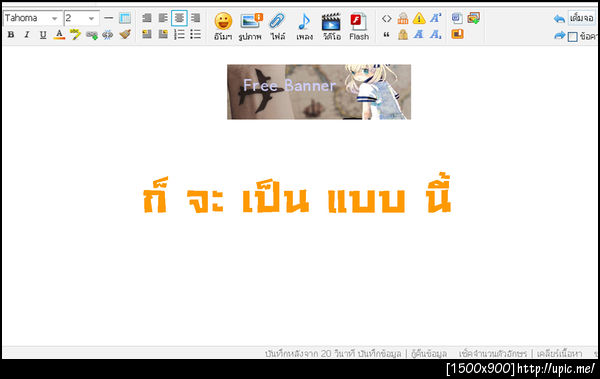Insert a song with the music note
The height and width of the screenshot is (379, 600).
coord(304,26)
